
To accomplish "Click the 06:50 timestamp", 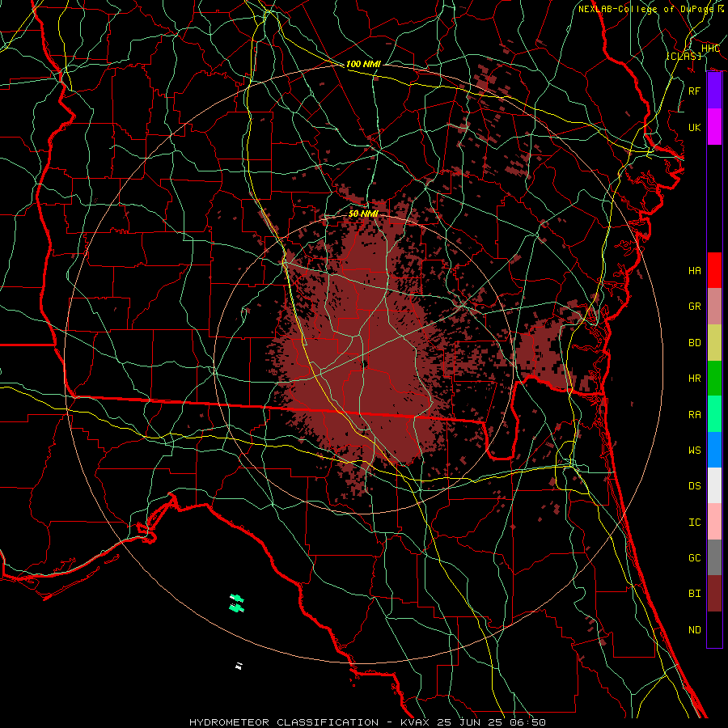I will click(529, 722).
